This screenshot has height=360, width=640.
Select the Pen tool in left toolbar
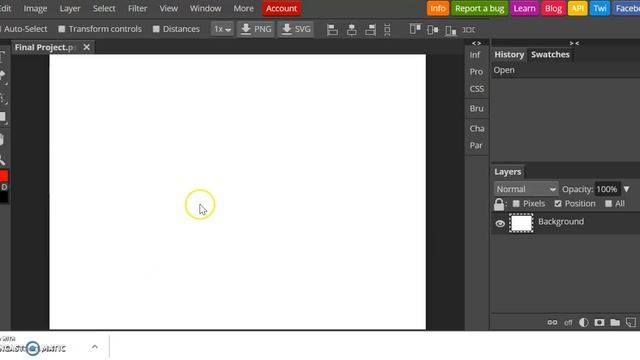tap(2, 76)
